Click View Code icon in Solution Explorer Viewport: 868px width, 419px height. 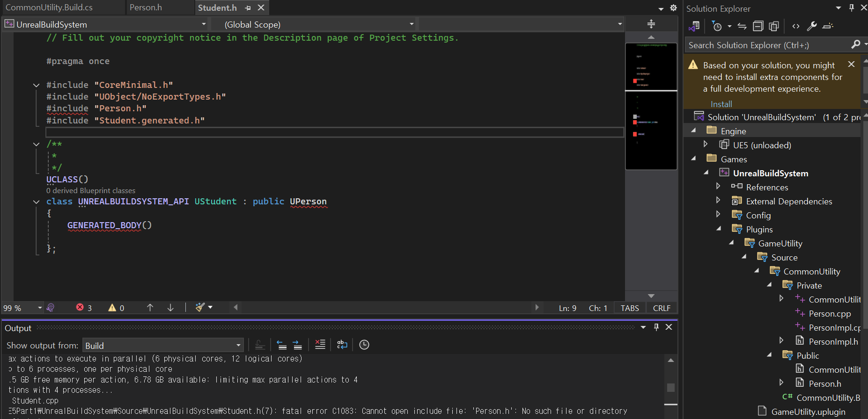796,26
